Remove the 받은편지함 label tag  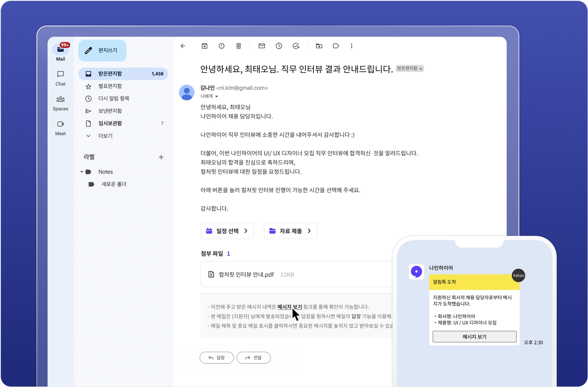(421, 69)
